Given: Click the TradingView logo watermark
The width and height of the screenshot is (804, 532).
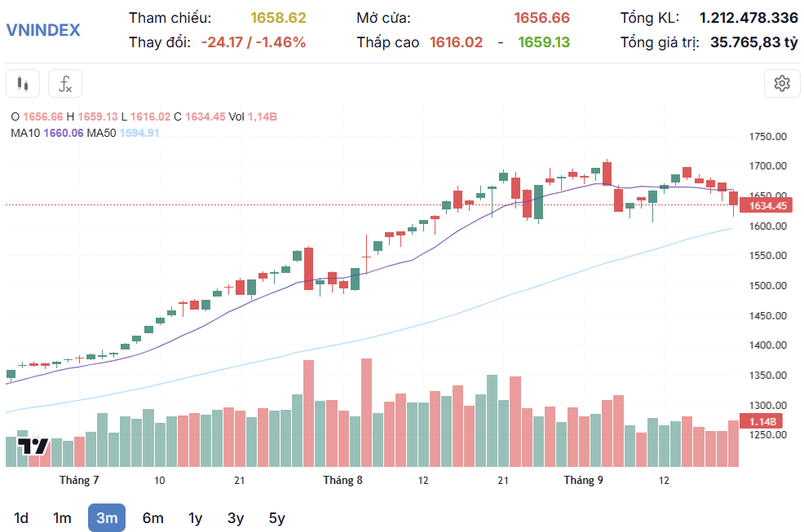Looking at the screenshot, I should coord(33,446).
